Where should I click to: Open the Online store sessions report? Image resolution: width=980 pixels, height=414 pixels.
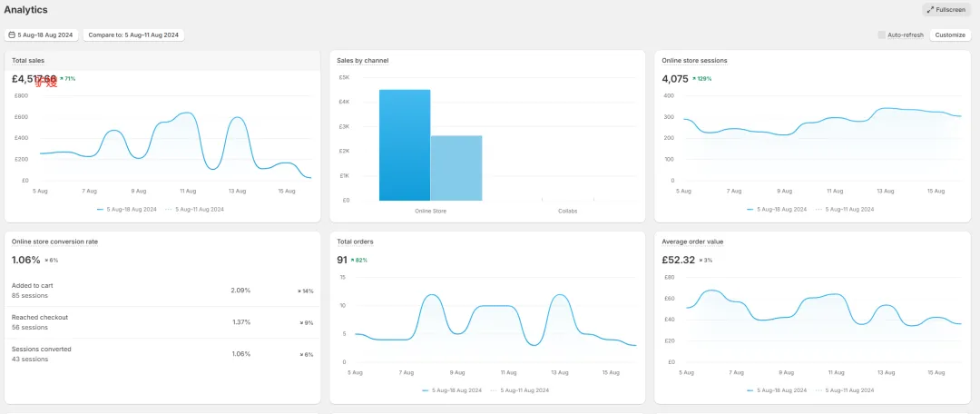coord(694,60)
